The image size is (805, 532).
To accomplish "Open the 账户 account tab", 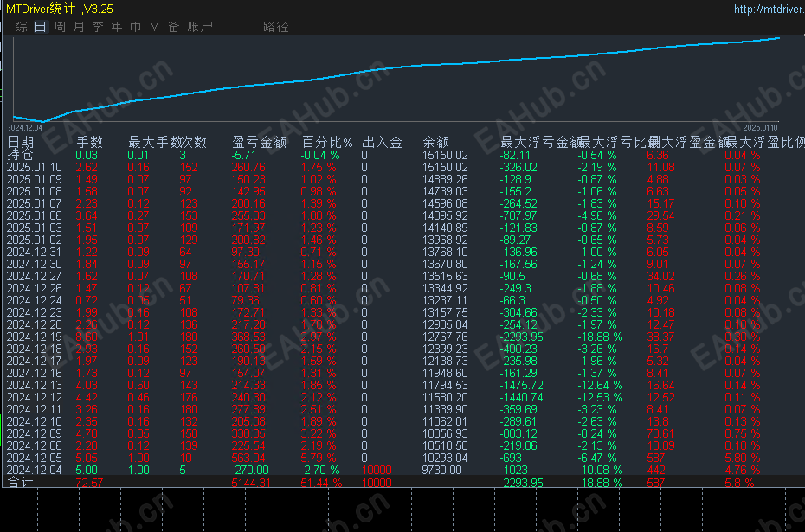I will pos(200,27).
